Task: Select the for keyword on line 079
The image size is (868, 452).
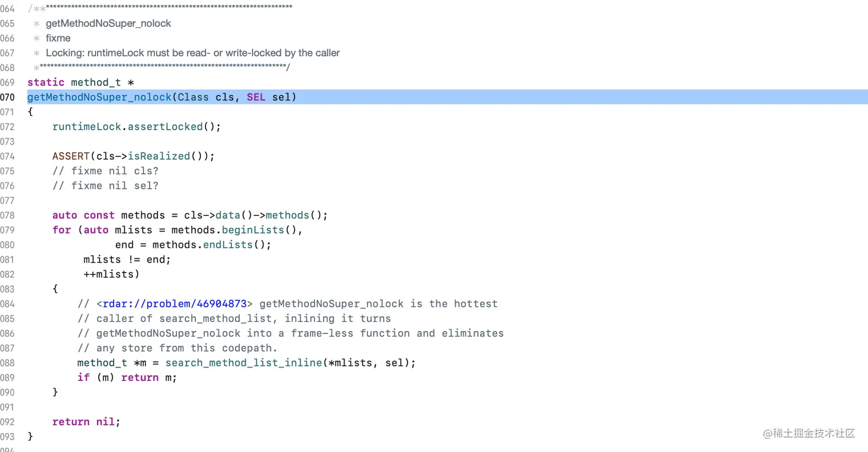Action: (x=61, y=229)
